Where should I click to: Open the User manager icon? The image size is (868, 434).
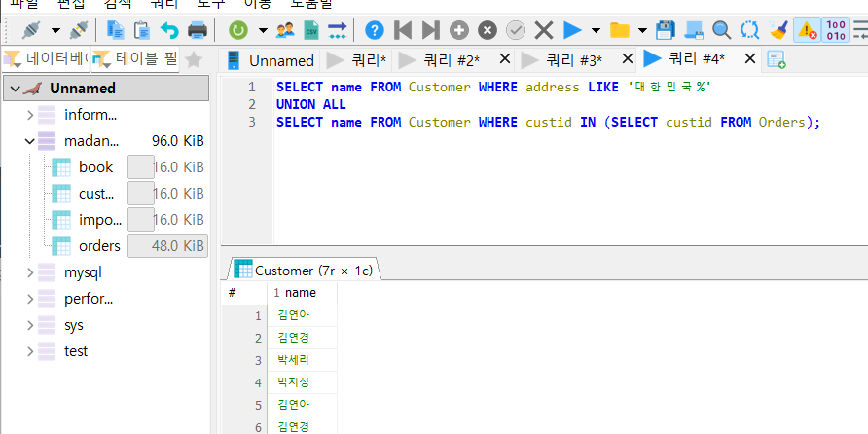pos(285,30)
